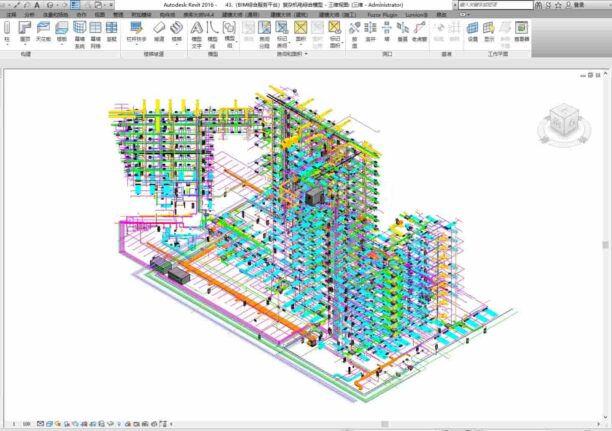
Task: Click the favorites star icon in title bar
Action: pyautogui.click(x=558, y=5)
